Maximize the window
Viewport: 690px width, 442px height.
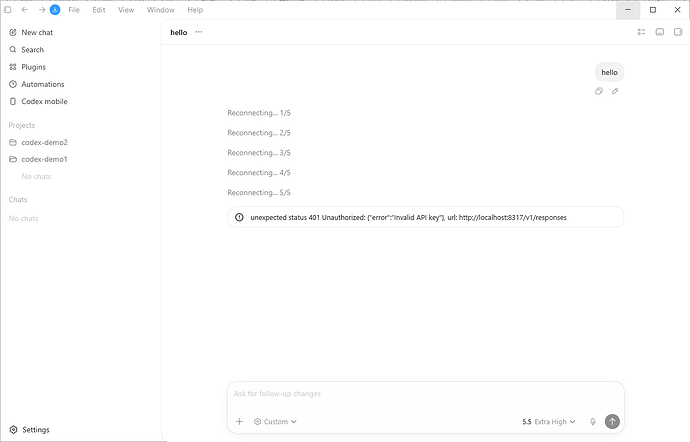pyautogui.click(x=653, y=10)
